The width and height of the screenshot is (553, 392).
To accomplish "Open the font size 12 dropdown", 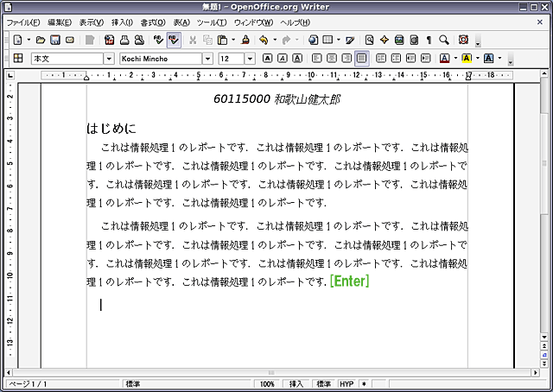I will point(249,59).
